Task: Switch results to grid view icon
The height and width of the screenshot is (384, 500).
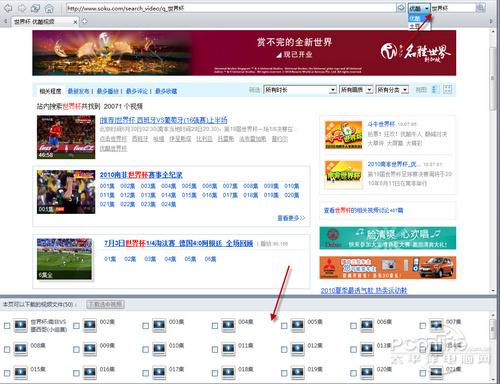Action: coord(447,89)
